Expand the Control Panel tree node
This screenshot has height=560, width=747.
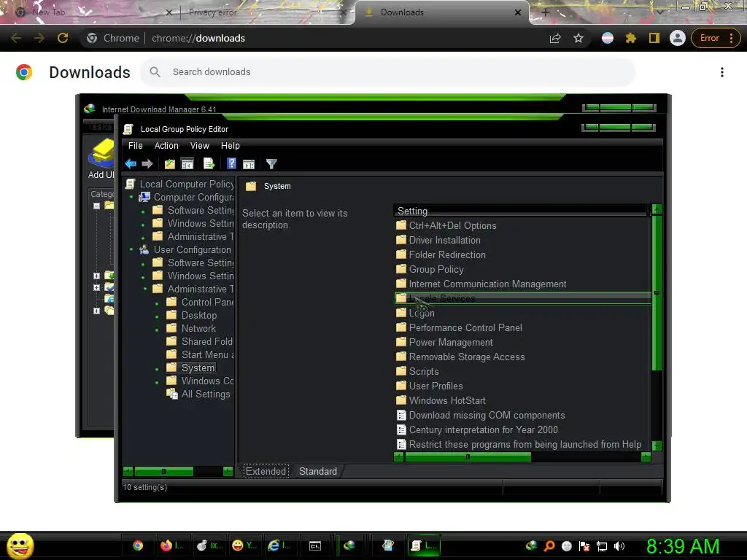(x=157, y=303)
